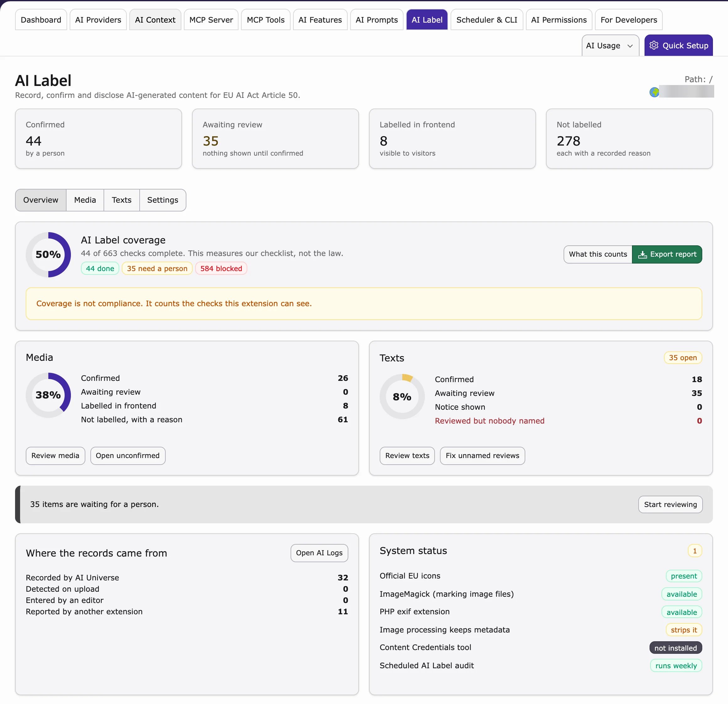Click the 35 need a person badge
Viewport: 728px width, 704px height.
tap(157, 269)
